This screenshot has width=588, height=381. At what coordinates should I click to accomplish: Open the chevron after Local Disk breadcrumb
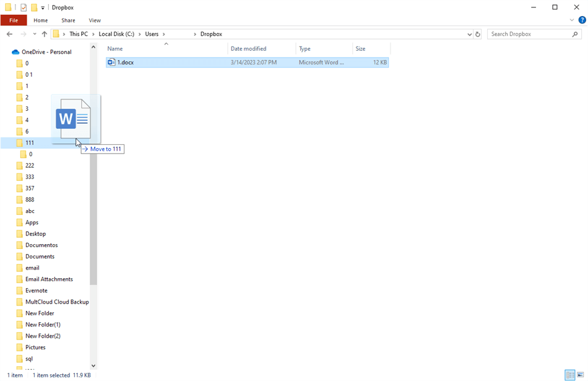coord(139,34)
